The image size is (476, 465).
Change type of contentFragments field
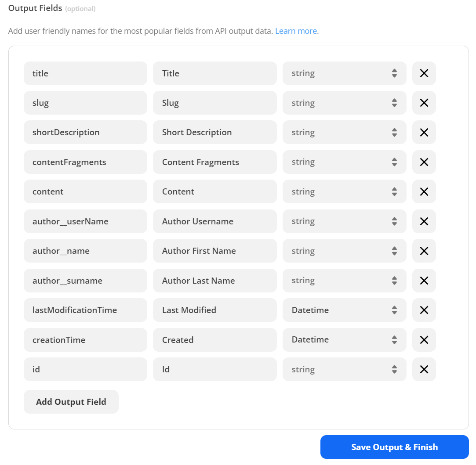tap(344, 162)
